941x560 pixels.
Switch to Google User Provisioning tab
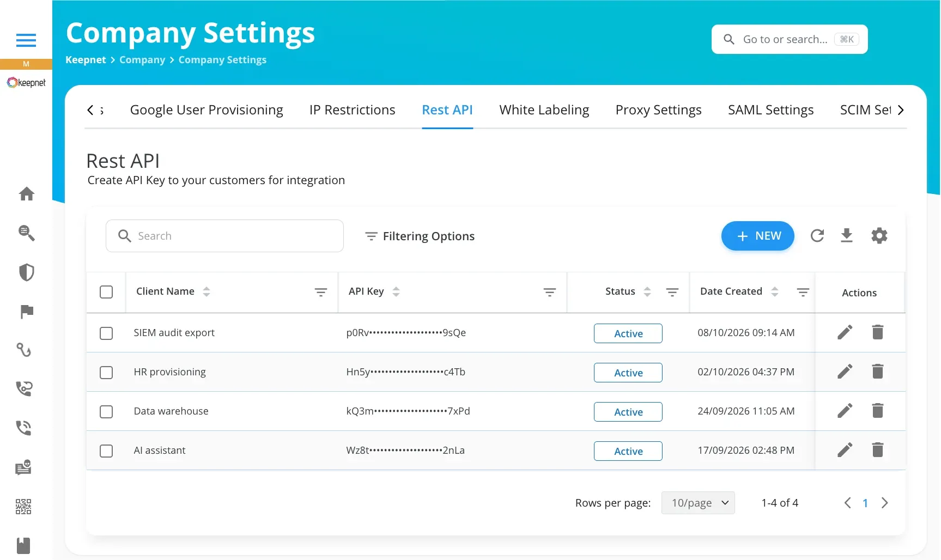(x=207, y=110)
